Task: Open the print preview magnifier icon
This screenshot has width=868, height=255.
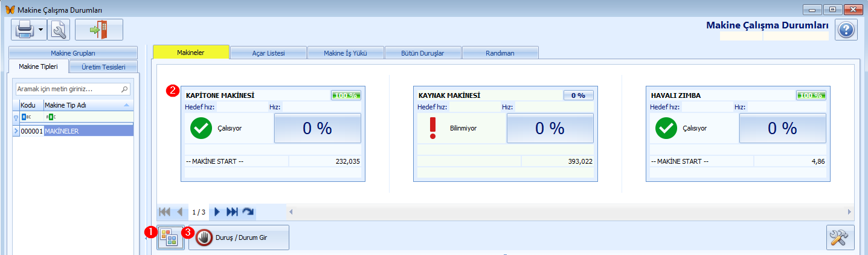Action: (59, 29)
